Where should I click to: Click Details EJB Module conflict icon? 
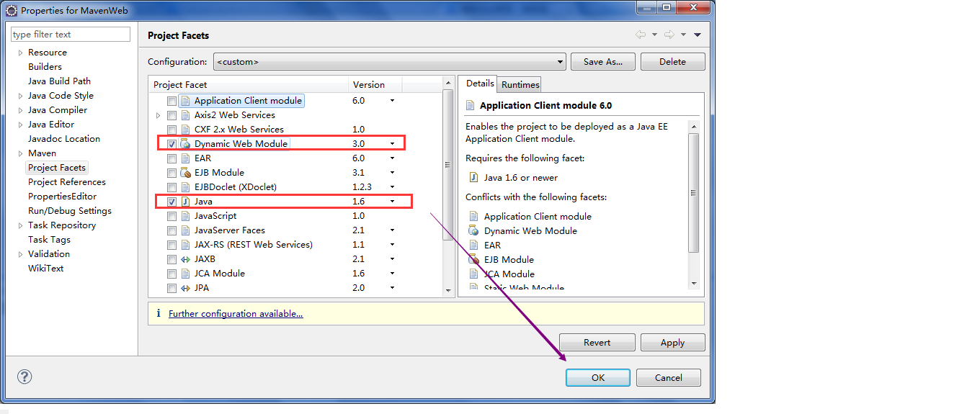[473, 259]
